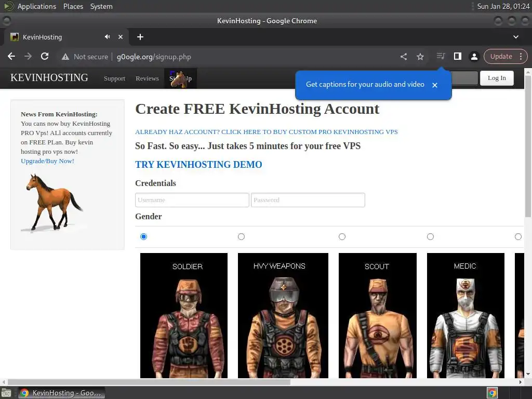Click the Sign Up nav tab
This screenshot has height=399, width=532.
click(180, 78)
